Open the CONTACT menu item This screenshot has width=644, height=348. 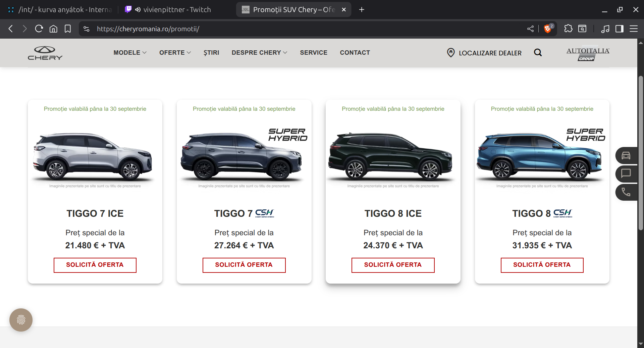355,53
